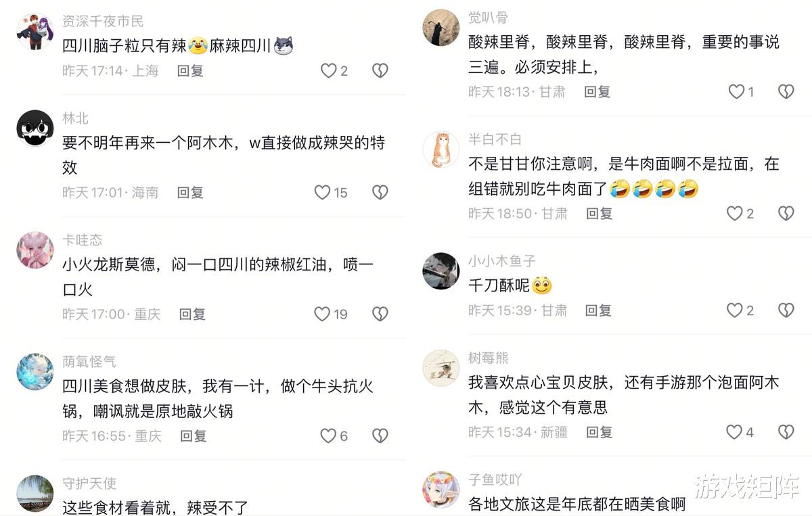Reply to 菌氧怪气's 火锅 comment
Screen dimensions: 812x516
point(193,436)
